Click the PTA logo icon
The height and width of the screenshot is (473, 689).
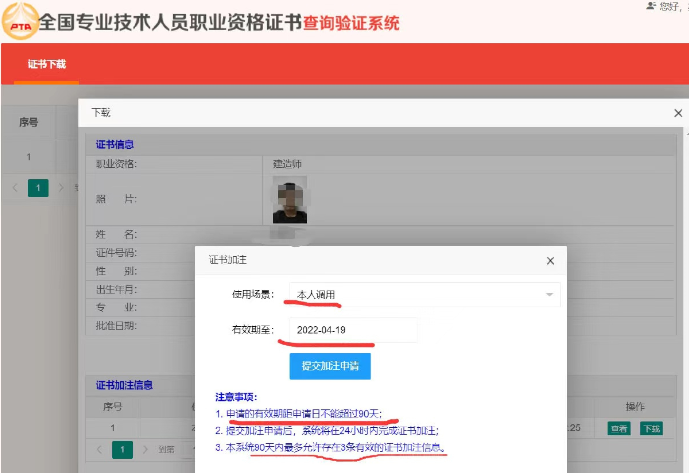pyautogui.click(x=20, y=20)
